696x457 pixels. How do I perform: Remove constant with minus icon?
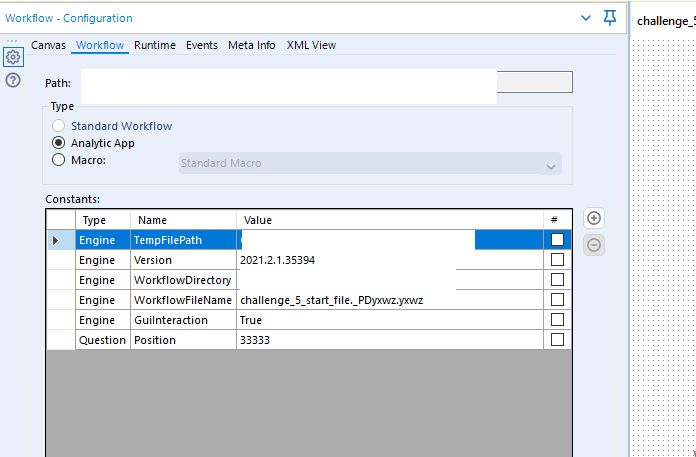click(x=594, y=245)
